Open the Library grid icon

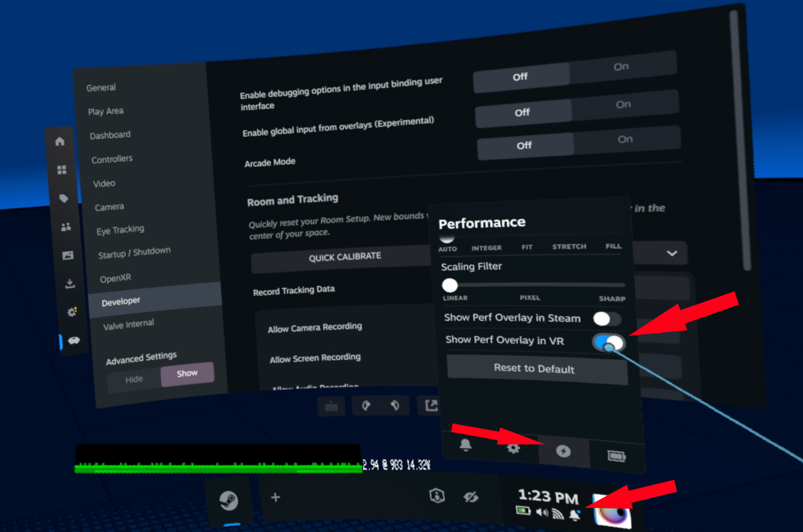click(62, 170)
